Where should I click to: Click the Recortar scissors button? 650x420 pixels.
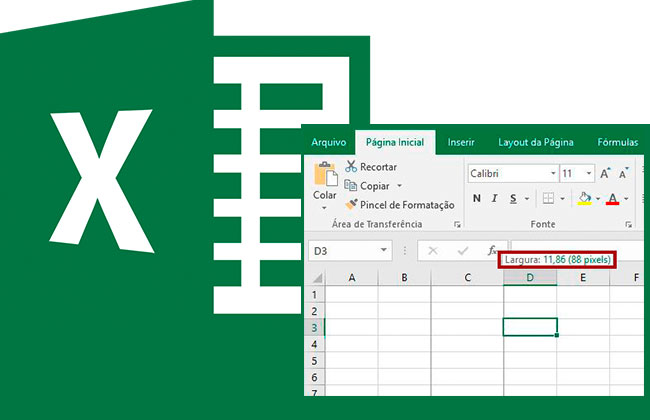[371, 167]
